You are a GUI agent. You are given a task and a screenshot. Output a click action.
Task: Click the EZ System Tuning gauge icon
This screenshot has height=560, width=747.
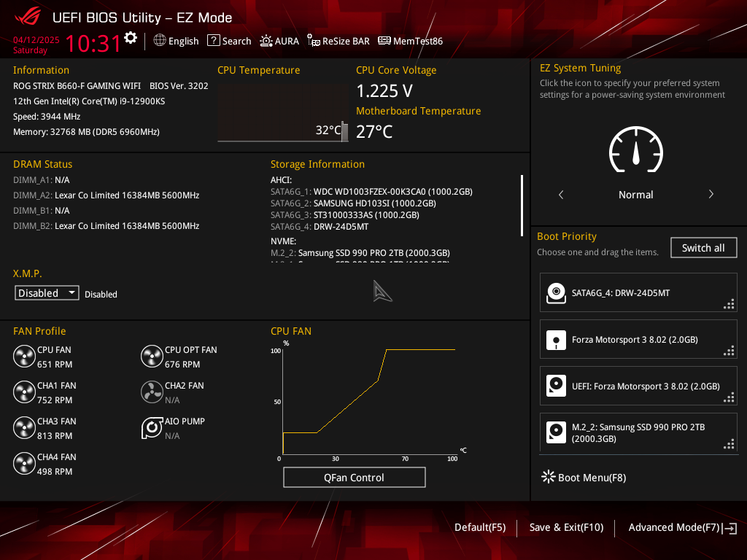coord(636,149)
